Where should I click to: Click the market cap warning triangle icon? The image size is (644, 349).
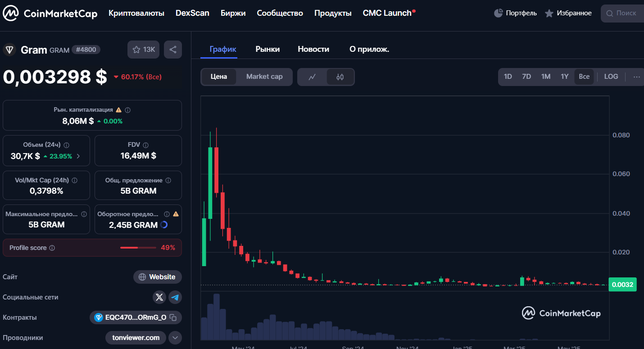(119, 110)
